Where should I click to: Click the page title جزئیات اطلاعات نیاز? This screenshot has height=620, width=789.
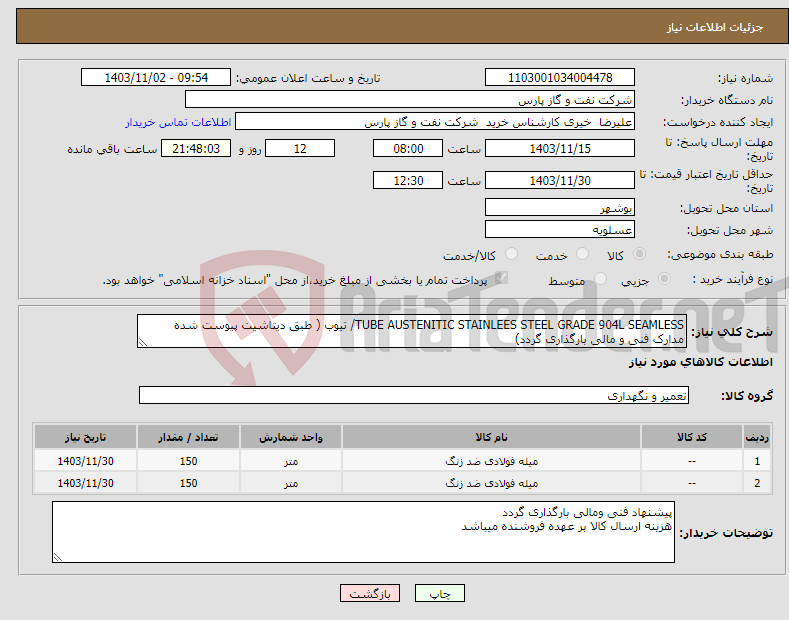[715, 27]
